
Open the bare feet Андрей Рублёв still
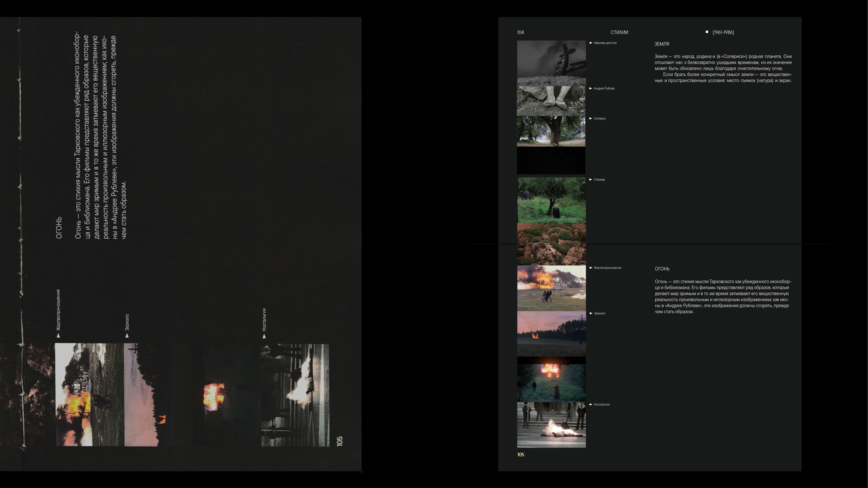pos(551,101)
